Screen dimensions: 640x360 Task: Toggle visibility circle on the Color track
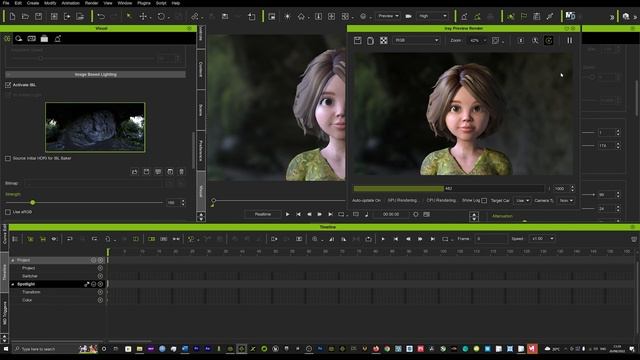(x=100, y=300)
